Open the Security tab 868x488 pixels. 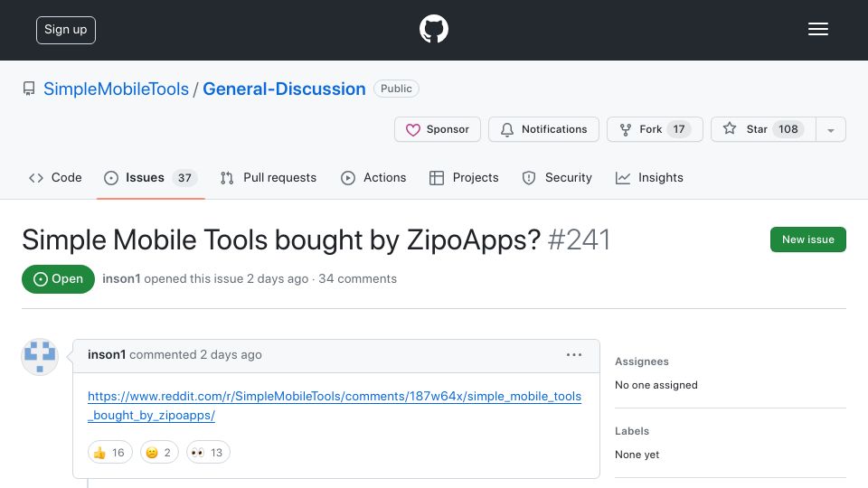(x=557, y=178)
